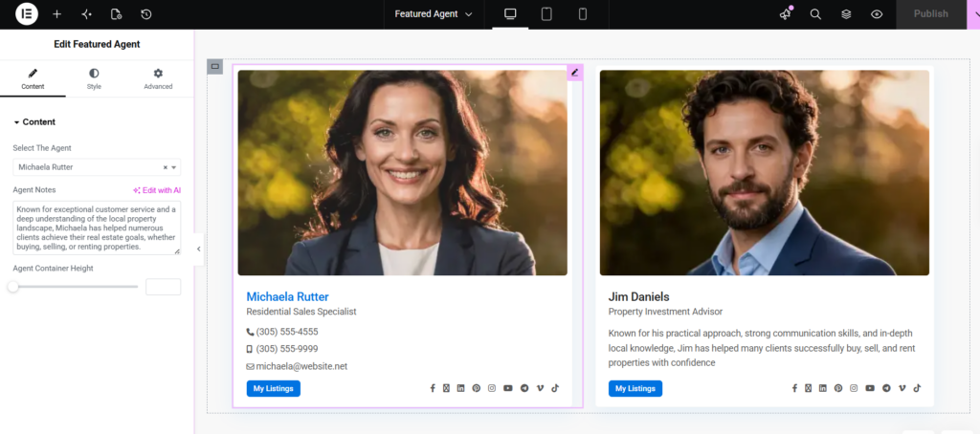Viewport: 980px width, 434px height.
Task: Switch to the Content tab
Action: coord(33,79)
